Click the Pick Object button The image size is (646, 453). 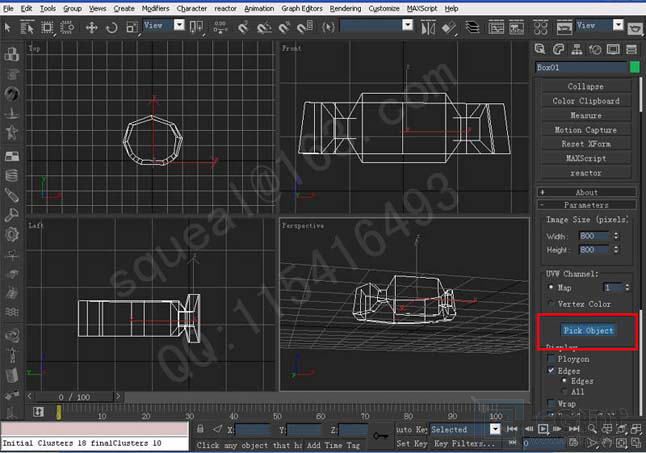[x=585, y=330]
